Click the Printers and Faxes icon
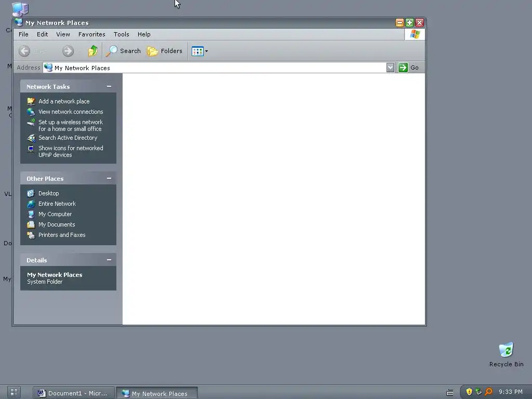The image size is (532, 399). coord(31,235)
